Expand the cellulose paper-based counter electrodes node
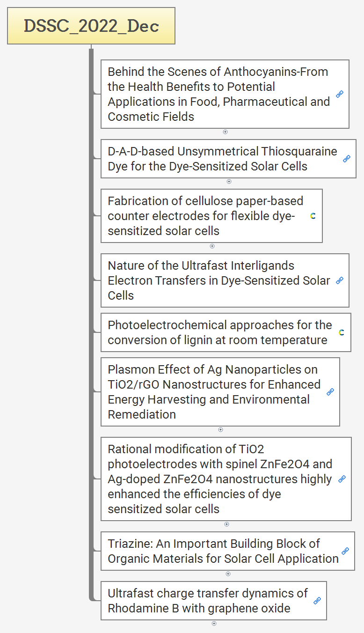The height and width of the screenshot is (633, 364). (x=212, y=246)
